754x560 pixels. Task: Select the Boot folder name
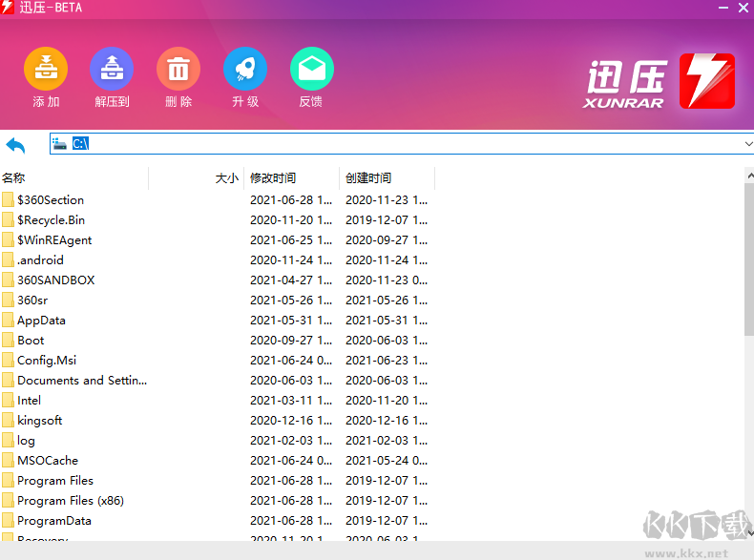31,341
